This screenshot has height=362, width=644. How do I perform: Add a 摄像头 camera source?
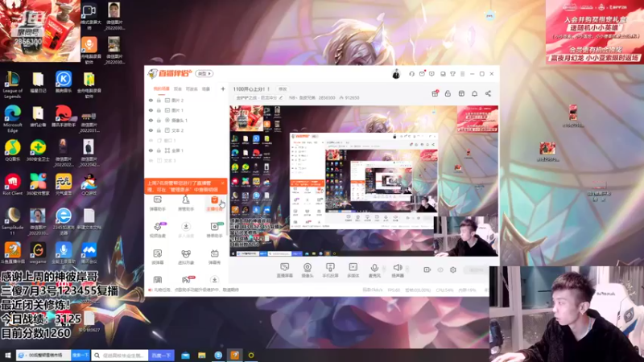tap(308, 270)
